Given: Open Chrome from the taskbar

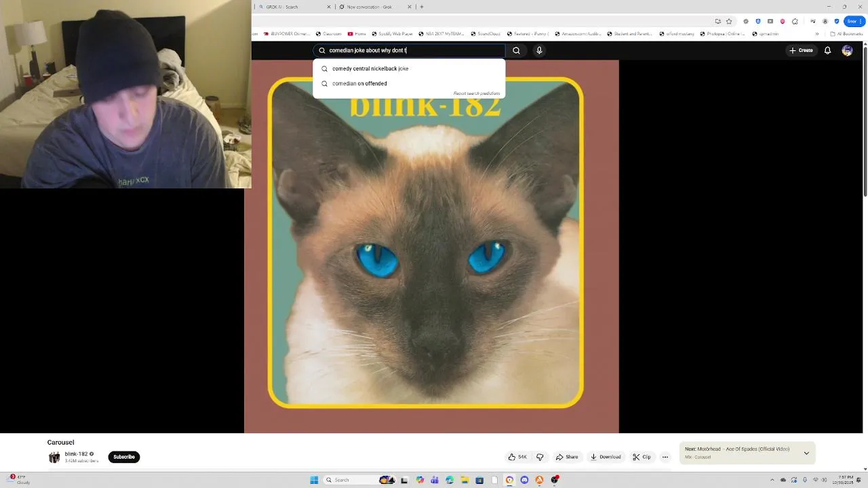Looking at the screenshot, I should point(509,480).
